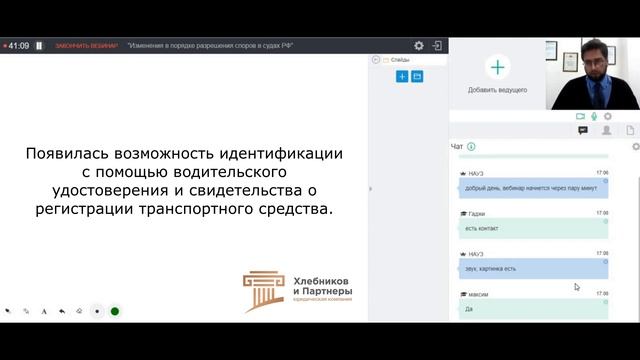Viewport: 640px width, 360px height.
Task: Click the blue plus add slide button
Action: [x=402, y=76]
